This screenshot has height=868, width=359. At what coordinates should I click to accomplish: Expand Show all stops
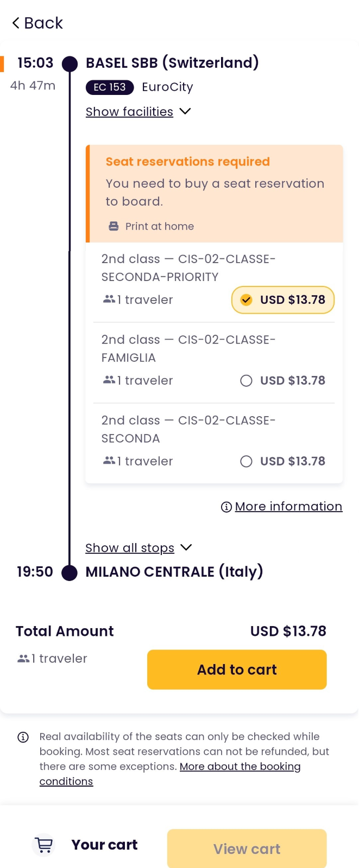[138, 547]
